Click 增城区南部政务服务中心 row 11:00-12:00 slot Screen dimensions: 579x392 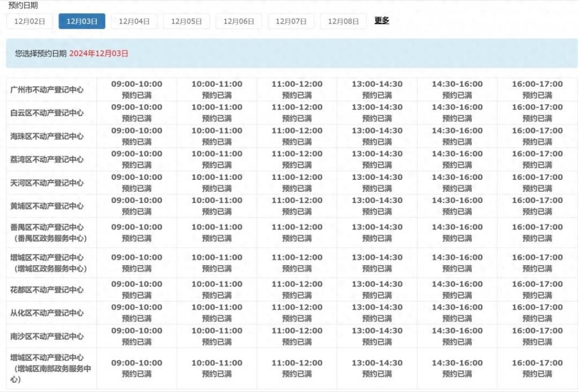point(297,368)
